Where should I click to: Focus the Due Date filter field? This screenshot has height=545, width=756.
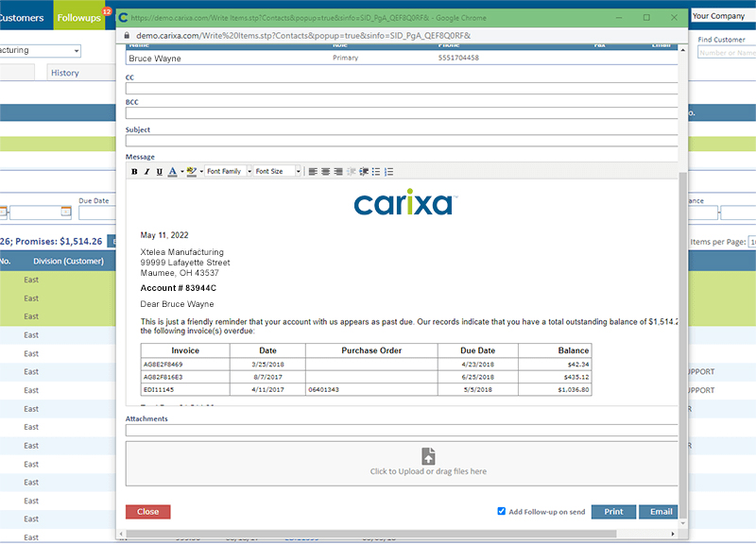(97, 213)
